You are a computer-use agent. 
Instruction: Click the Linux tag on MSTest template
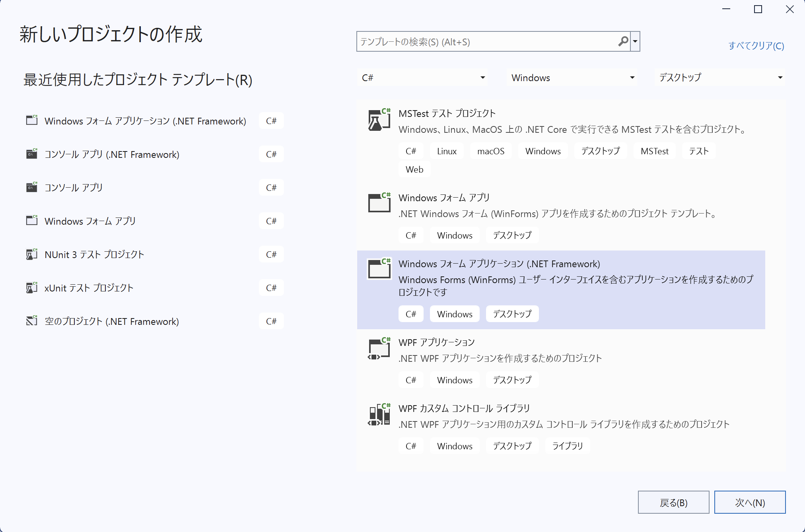pyautogui.click(x=447, y=151)
